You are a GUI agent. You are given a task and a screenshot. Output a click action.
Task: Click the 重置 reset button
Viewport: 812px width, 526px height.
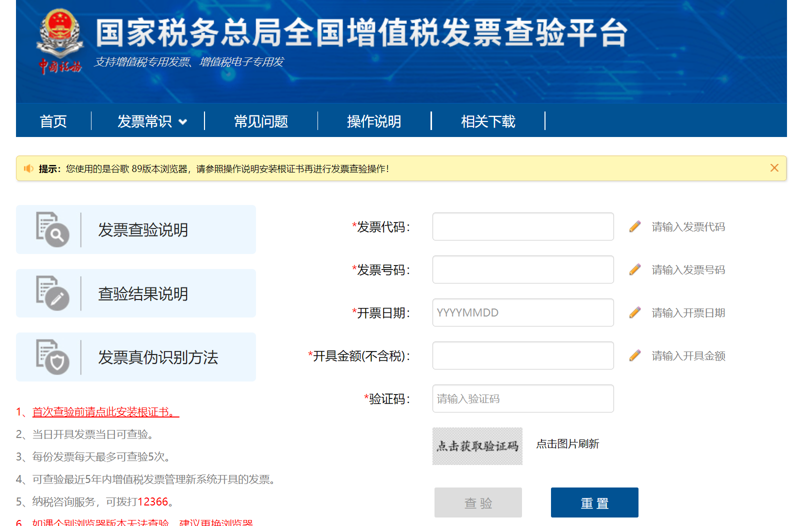coord(594,502)
